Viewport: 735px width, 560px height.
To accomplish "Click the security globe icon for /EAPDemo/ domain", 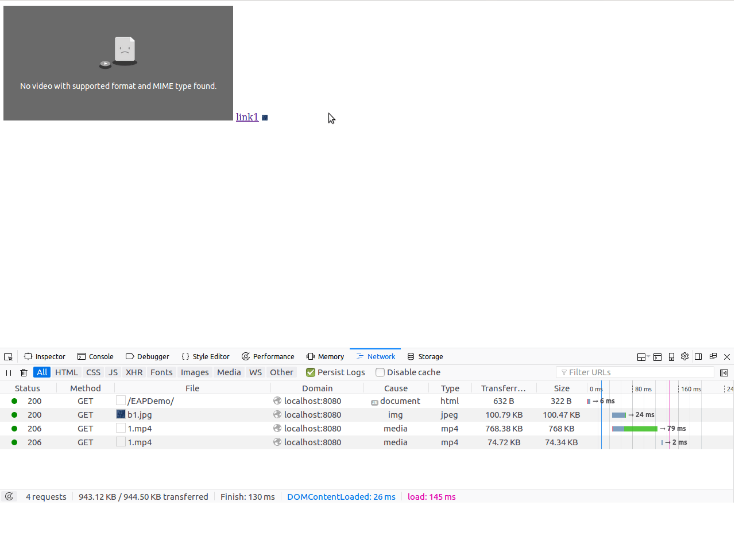I will (277, 401).
